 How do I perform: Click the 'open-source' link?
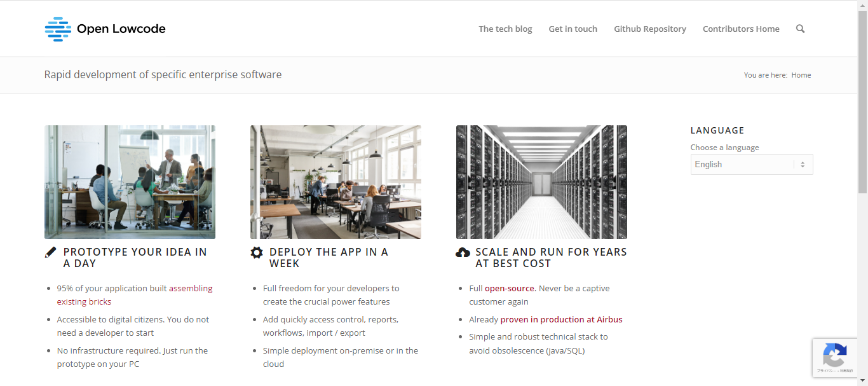tap(510, 288)
